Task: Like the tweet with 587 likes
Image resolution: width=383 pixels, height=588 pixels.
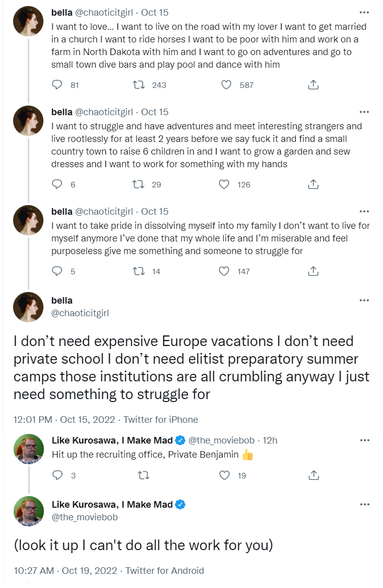Action: (x=227, y=85)
